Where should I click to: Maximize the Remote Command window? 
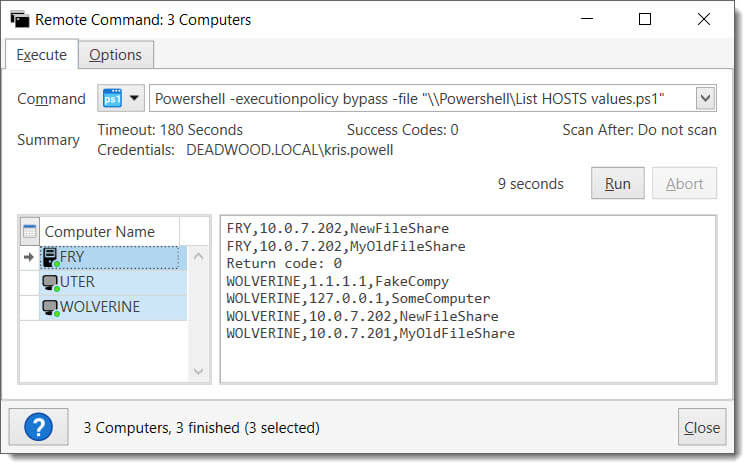[645, 19]
